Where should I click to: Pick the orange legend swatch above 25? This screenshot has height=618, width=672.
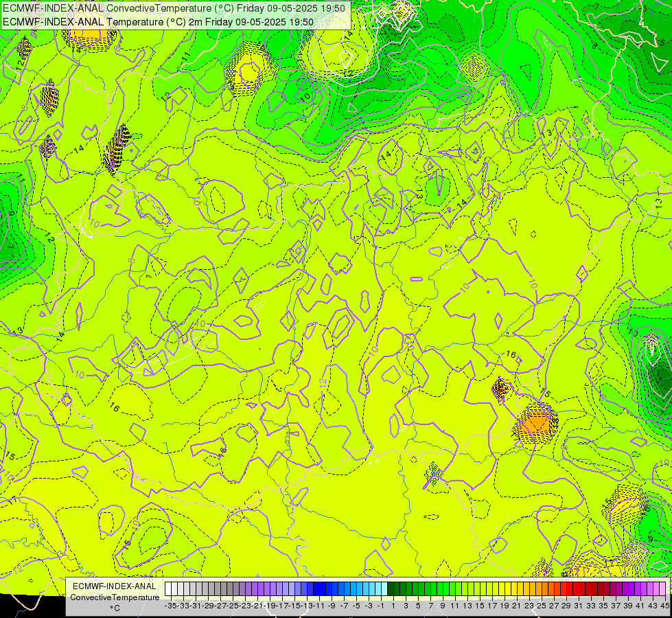[x=539, y=588]
